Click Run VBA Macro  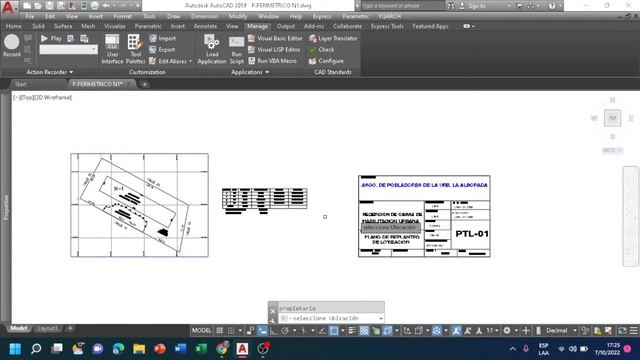272,61
